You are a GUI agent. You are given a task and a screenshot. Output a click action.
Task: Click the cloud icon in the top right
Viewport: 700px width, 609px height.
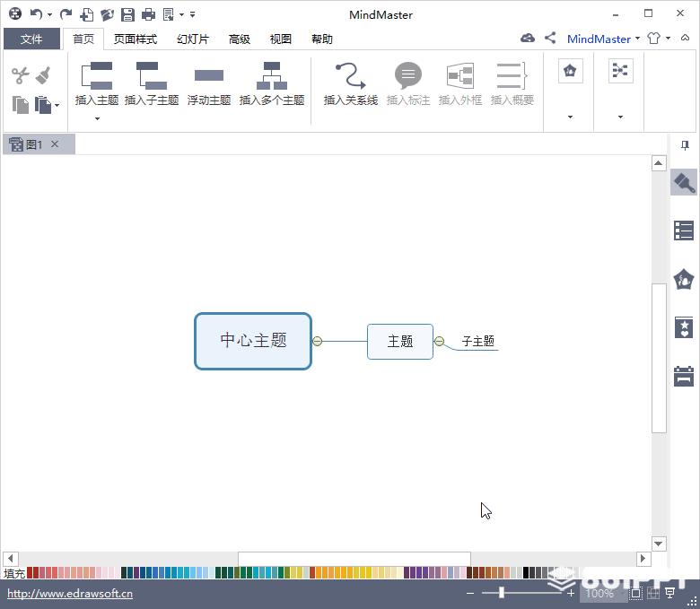pyautogui.click(x=527, y=38)
